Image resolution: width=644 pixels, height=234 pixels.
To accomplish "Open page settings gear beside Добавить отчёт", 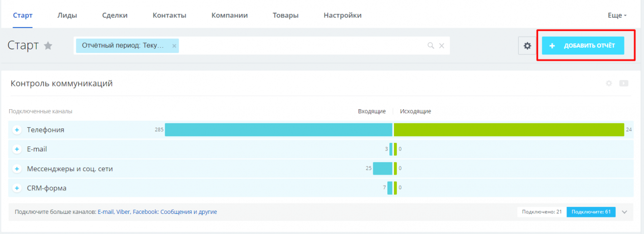I will [x=527, y=46].
